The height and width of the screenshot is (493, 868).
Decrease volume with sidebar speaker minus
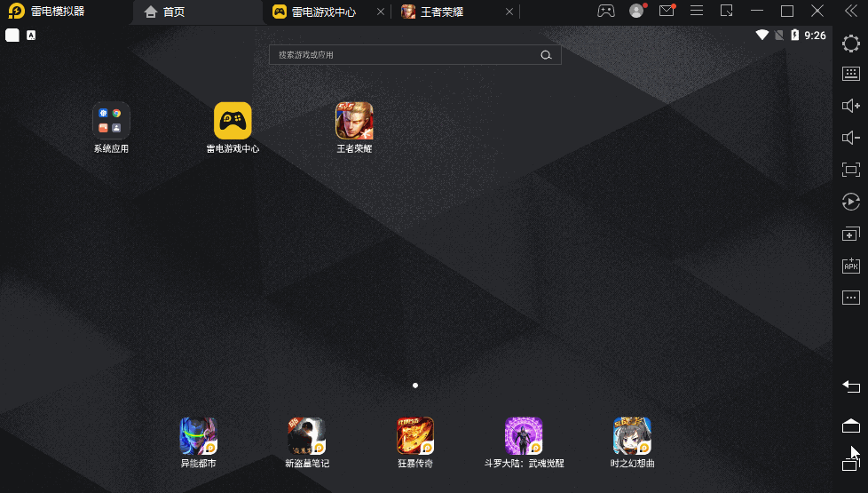851,138
